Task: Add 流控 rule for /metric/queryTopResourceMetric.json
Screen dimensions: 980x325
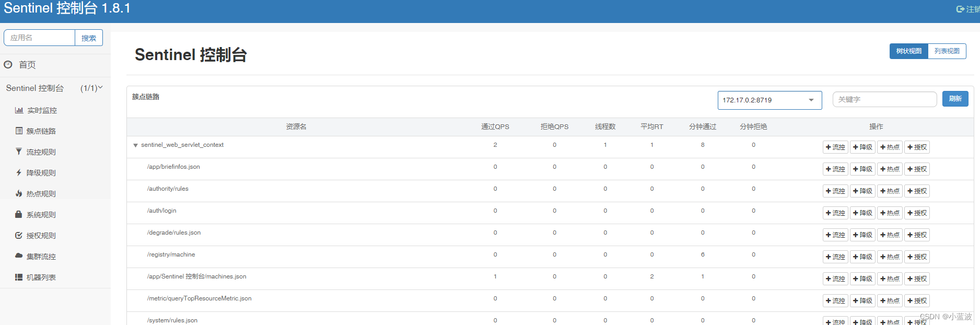Action: [835, 301]
